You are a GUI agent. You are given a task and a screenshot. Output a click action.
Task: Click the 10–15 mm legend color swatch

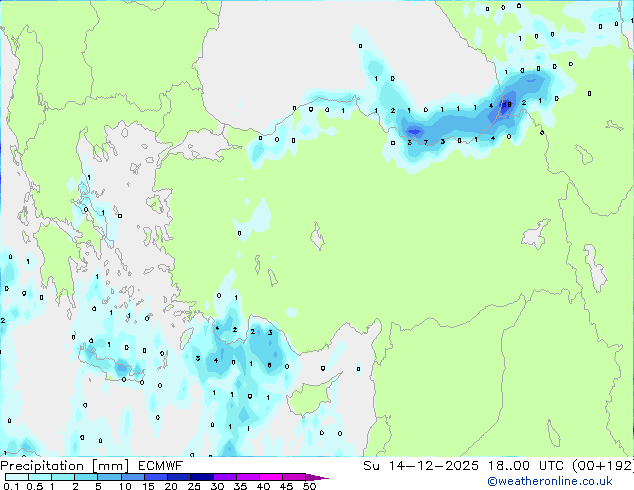tap(132, 477)
